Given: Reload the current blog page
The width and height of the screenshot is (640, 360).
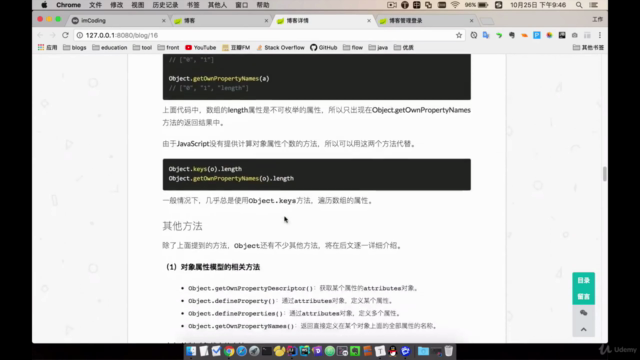Looking at the screenshot, I should (x=65, y=35).
